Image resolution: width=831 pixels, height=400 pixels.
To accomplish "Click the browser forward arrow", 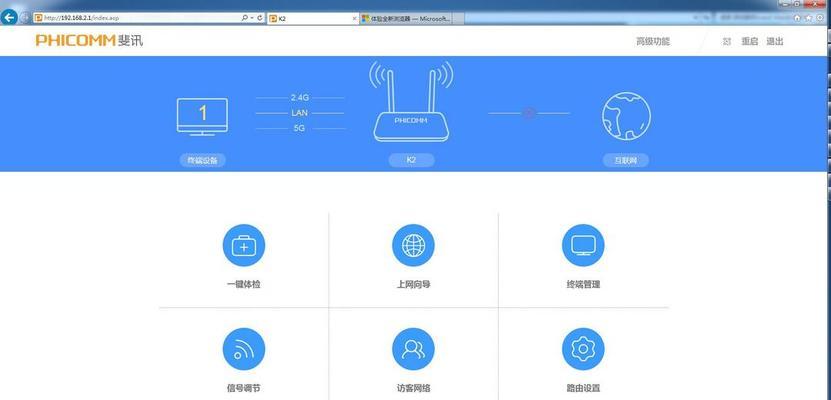I will point(25,17).
